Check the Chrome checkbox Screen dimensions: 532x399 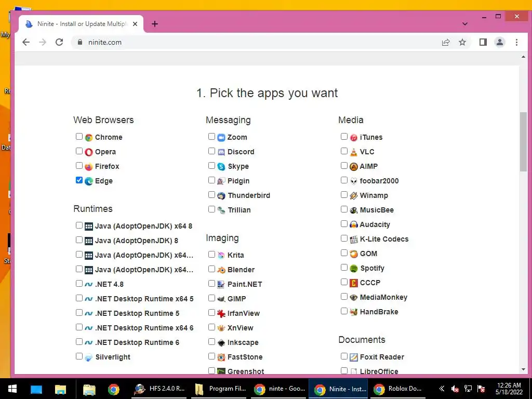pos(79,137)
